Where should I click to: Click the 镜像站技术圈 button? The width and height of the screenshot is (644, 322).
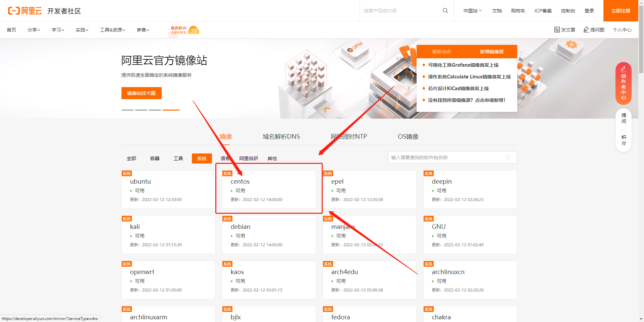coord(141,93)
